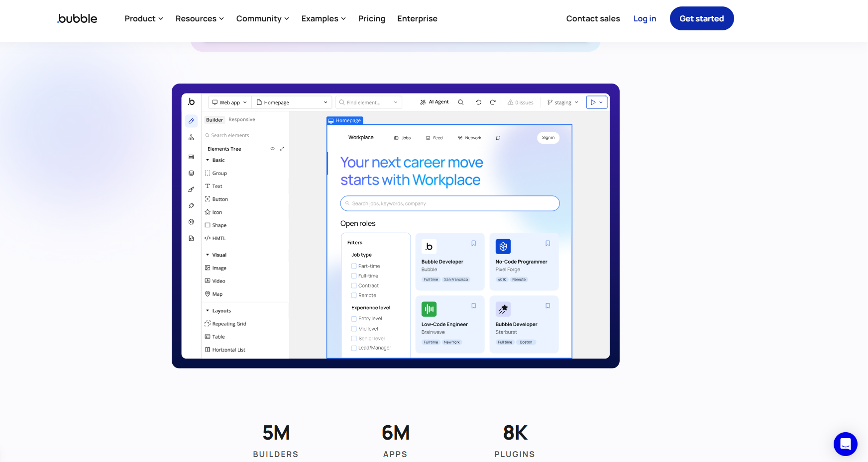Select the No-Code Programmer job card

(x=524, y=262)
